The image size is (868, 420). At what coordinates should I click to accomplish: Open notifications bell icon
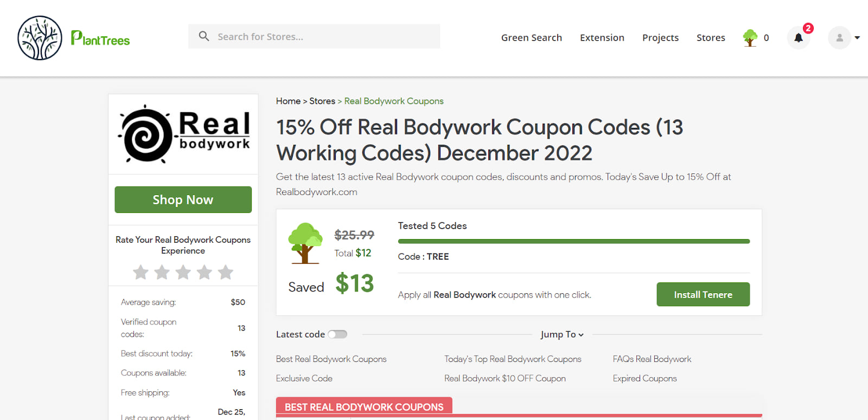[x=799, y=38]
